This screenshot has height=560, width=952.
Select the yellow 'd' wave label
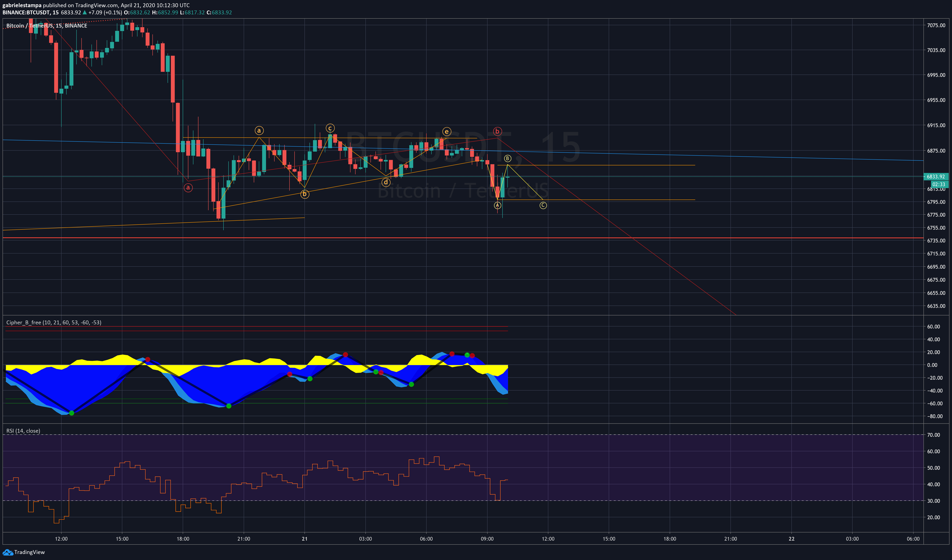(386, 182)
